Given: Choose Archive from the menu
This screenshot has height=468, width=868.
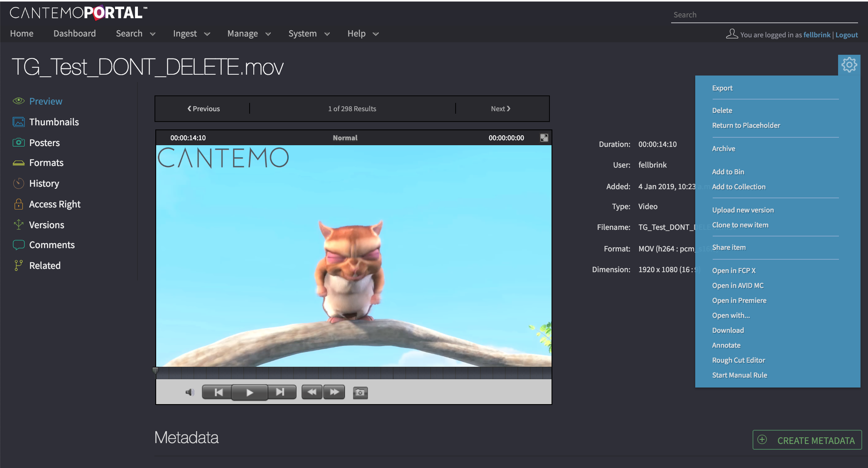Looking at the screenshot, I should pyautogui.click(x=723, y=149).
